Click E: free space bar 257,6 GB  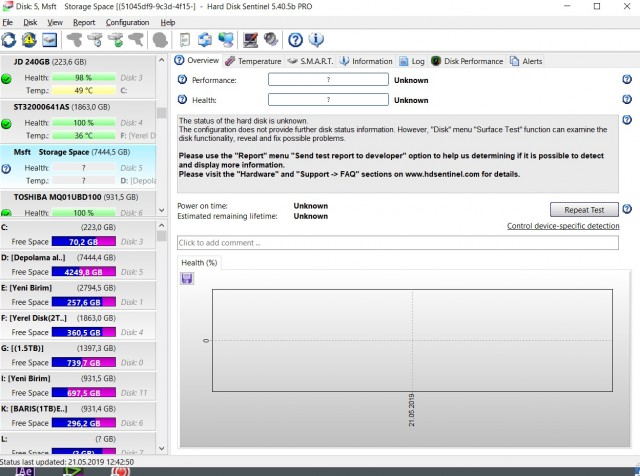[x=84, y=302]
